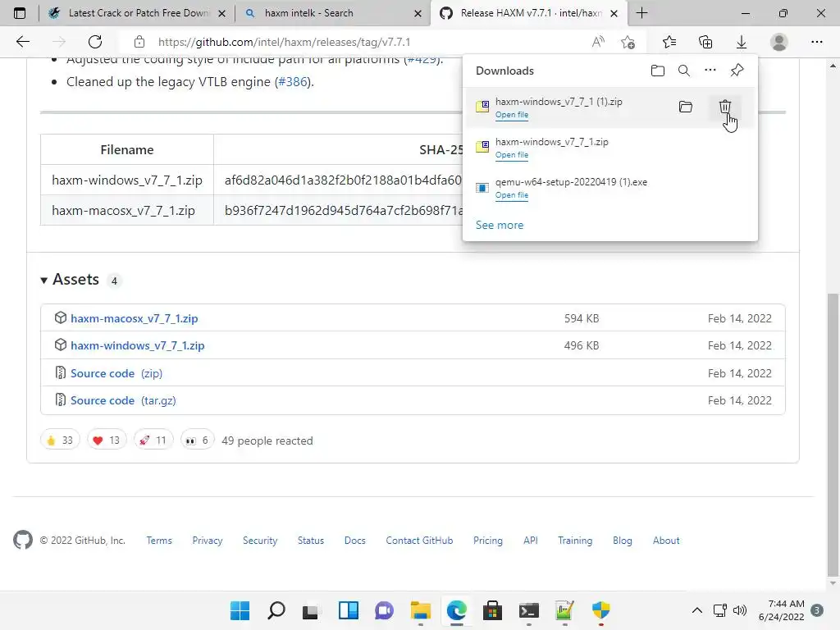This screenshot has width=840, height=630.
Task: Open taskbar Search
Action: coord(276,610)
